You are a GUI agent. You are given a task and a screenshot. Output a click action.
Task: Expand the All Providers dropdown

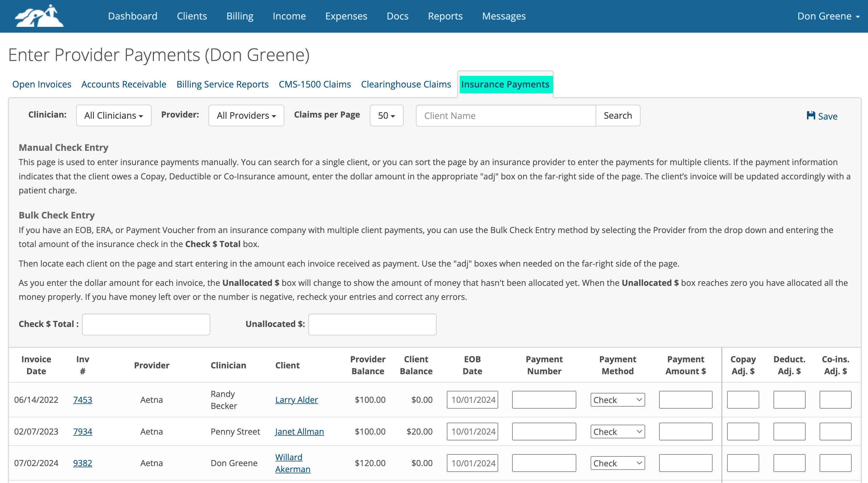point(246,116)
